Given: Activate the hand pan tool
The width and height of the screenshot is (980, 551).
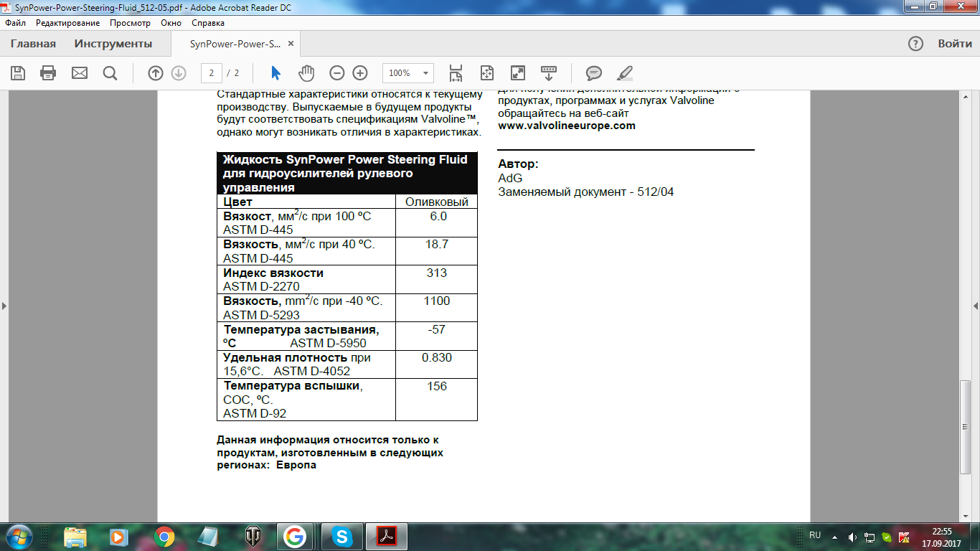Looking at the screenshot, I should [x=307, y=73].
